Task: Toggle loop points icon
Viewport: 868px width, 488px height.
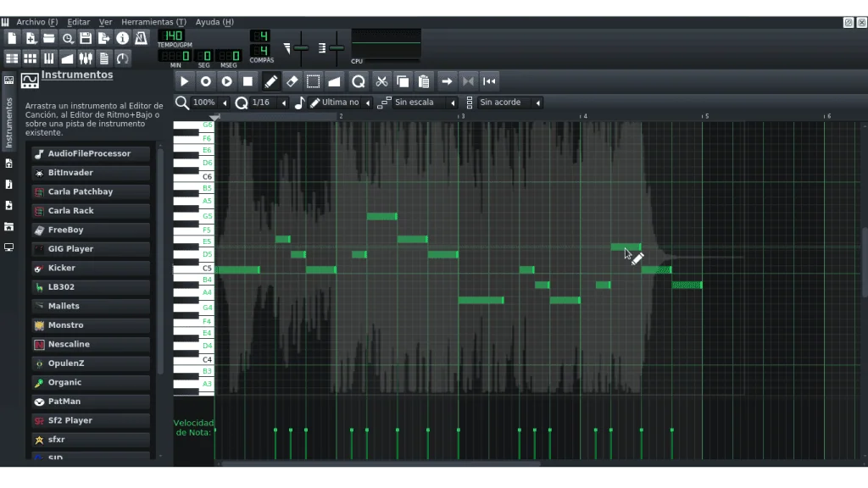Action: pyautogui.click(x=468, y=81)
